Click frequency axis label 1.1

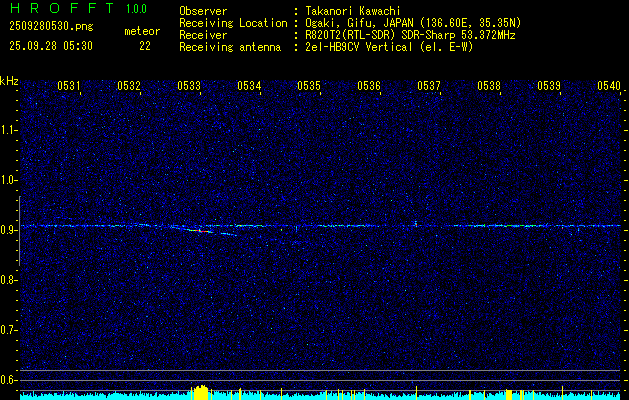[8, 130]
